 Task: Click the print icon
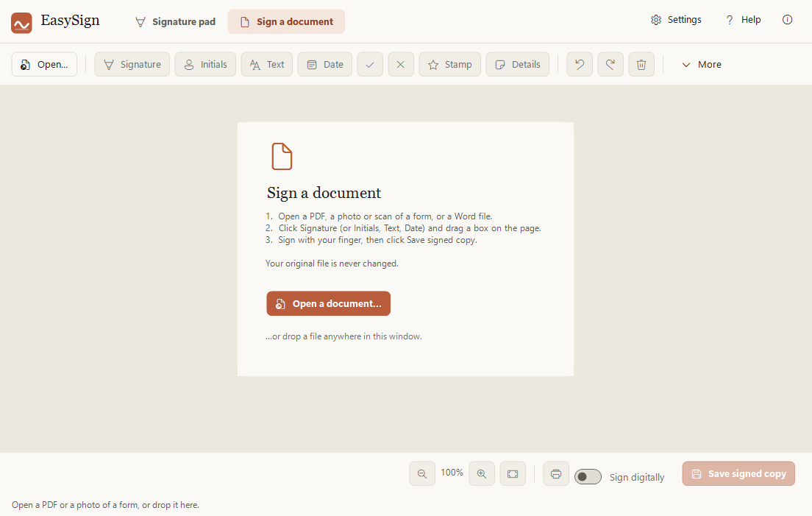click(x=555, y=473)
